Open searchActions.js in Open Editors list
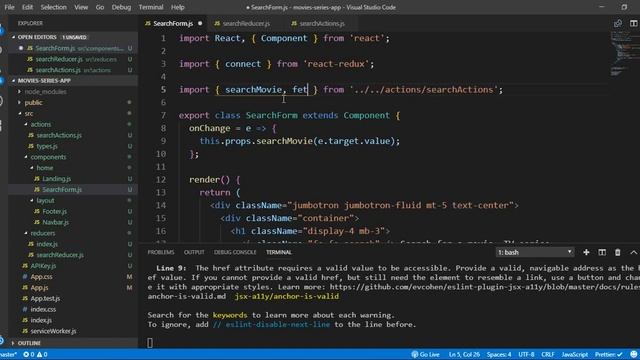Image resolution: width=640 pixels, height=360 pixels. tap(73, 70)
